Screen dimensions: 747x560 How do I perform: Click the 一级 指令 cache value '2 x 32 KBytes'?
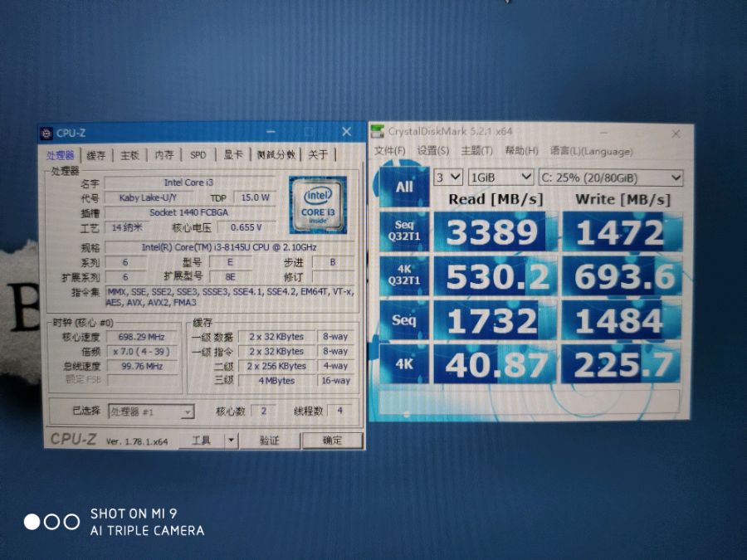(276, 352)
